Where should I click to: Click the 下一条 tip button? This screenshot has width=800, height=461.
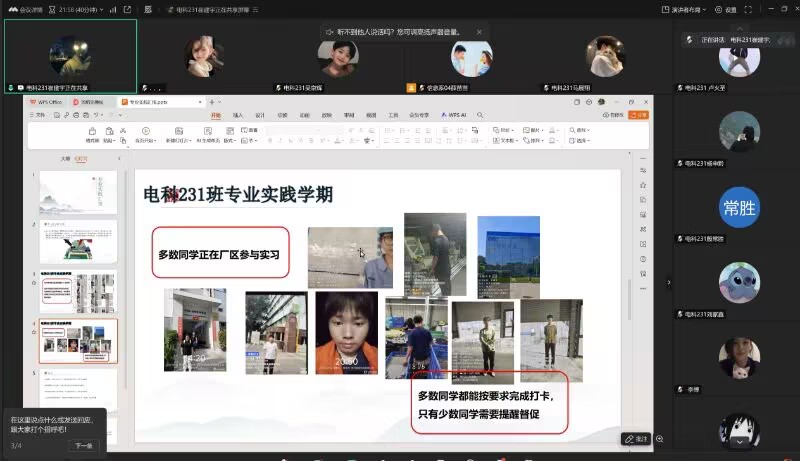click(83, 445)
